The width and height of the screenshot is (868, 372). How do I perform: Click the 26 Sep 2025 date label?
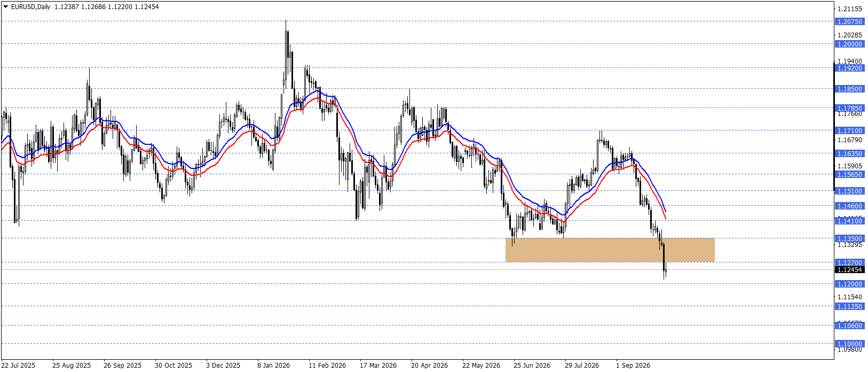[123, 366]
